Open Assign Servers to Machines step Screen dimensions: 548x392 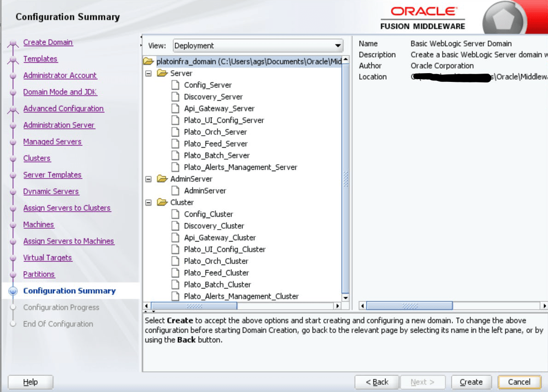point(69,241)
